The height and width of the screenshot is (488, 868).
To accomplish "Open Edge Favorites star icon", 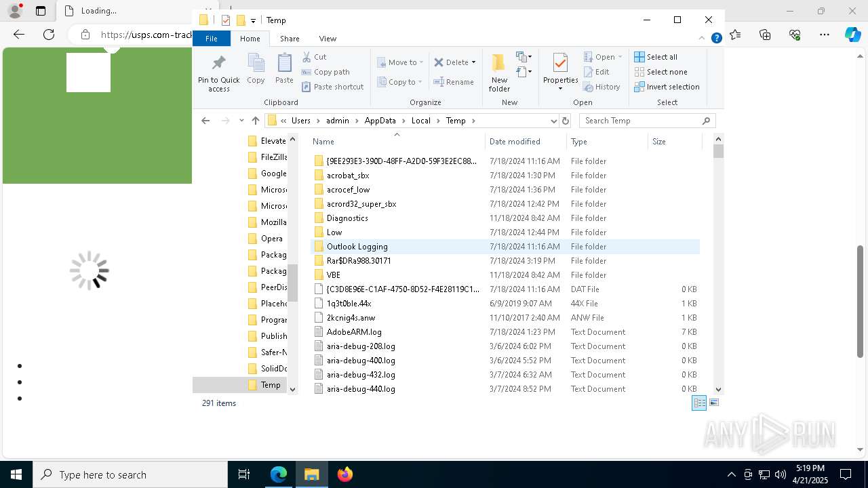I will [735, 35].
